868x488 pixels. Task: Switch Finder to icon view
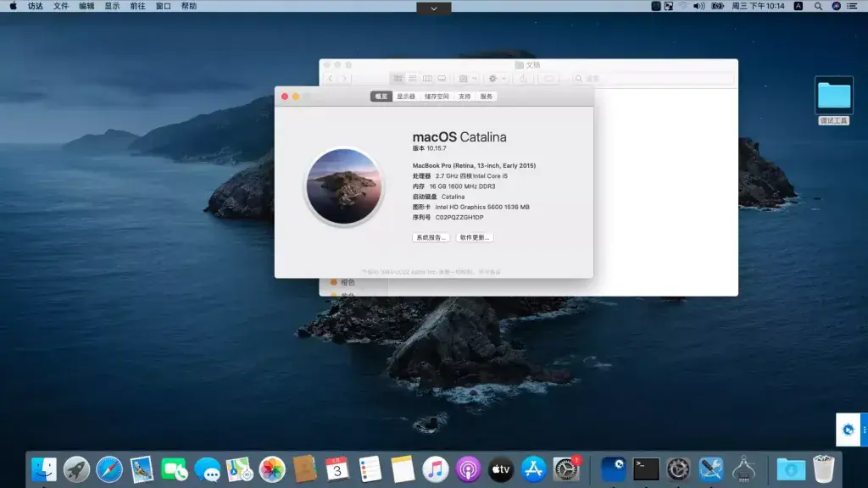[398, 79]
